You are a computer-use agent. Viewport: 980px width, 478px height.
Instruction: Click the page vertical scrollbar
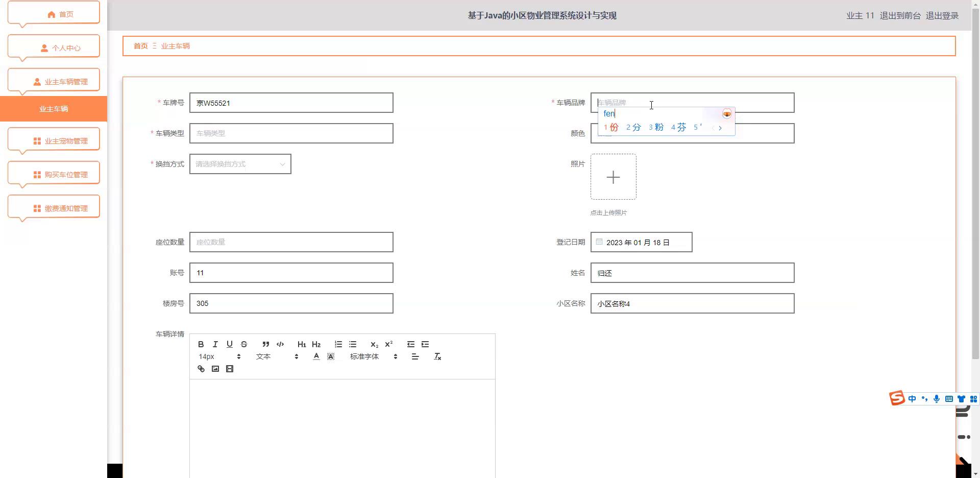pyautogui.click(x=975, y=183)
